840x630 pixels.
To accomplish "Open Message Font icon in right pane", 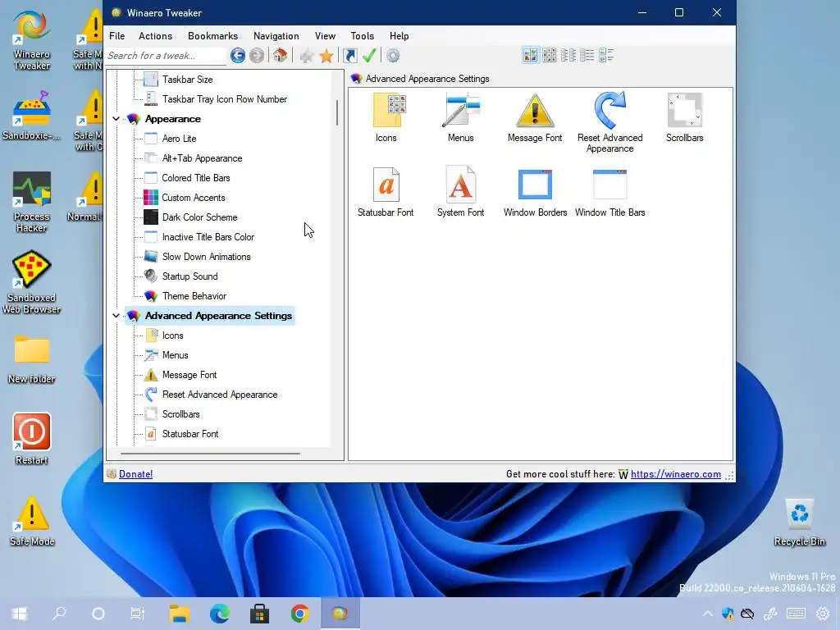I will [535, 116].
